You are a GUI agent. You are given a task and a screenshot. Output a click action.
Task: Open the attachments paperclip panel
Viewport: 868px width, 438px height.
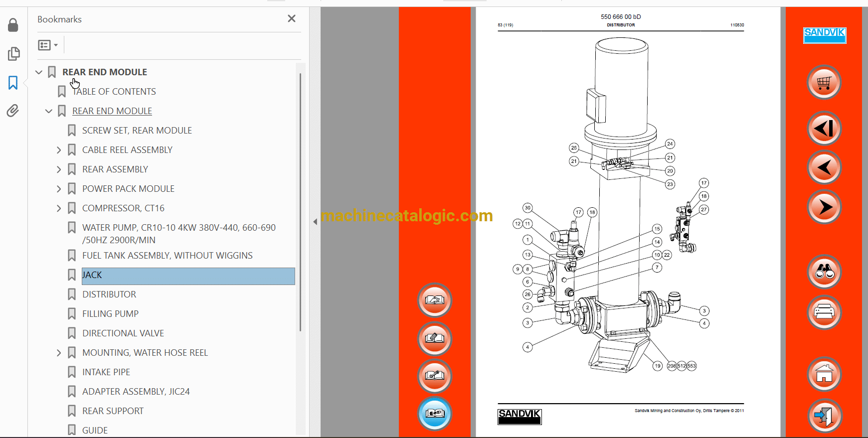click(13, 111)
